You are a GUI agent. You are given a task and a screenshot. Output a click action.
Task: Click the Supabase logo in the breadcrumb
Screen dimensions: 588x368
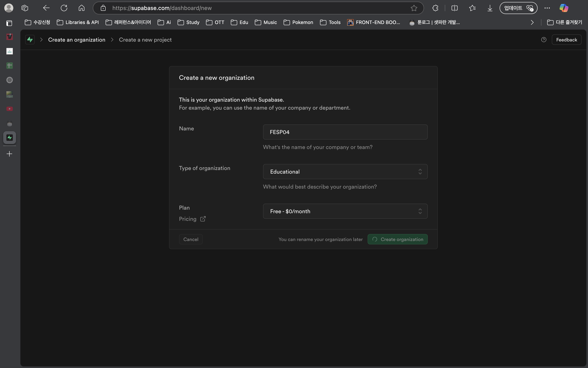point(30,40)
